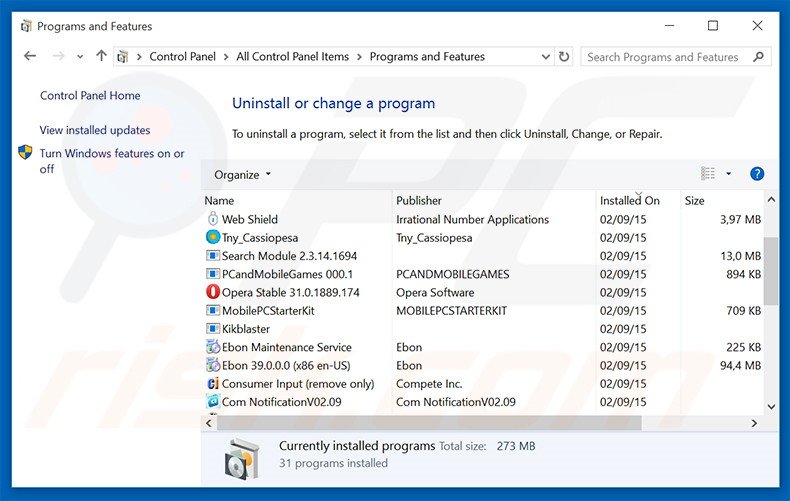This screenshot has height=501, width=790.
Task: Open All Control Panel Items breadcrumb
Action: (293, 56)
